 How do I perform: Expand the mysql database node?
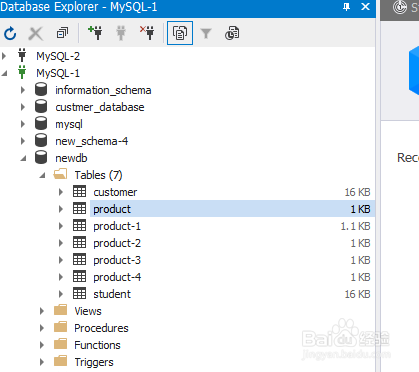click(23, 124)
